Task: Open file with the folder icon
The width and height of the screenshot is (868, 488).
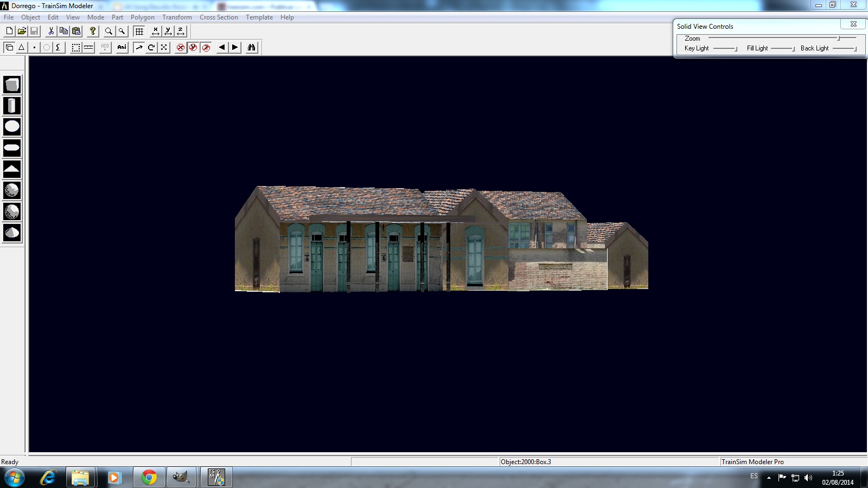Action: (x=22, y=31)
